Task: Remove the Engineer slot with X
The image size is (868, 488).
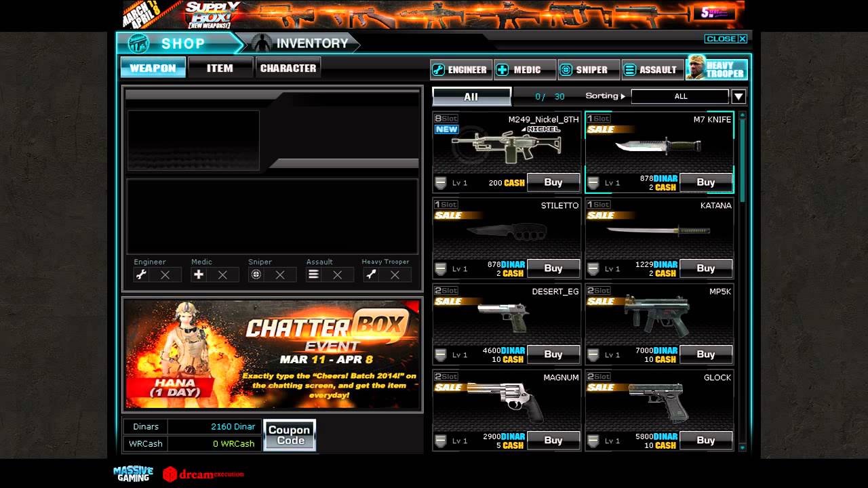Action: pyautogui.click(x=165, y=274)
